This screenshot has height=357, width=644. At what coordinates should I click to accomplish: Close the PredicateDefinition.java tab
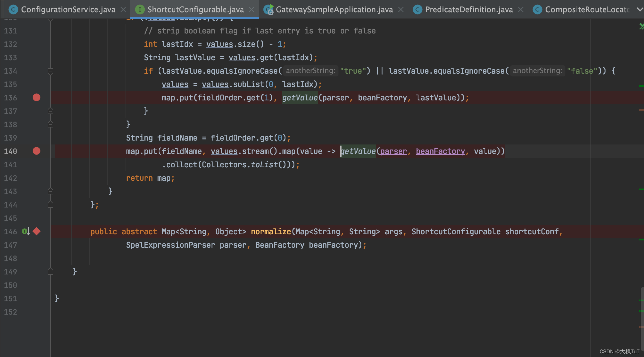pos(520,10)
